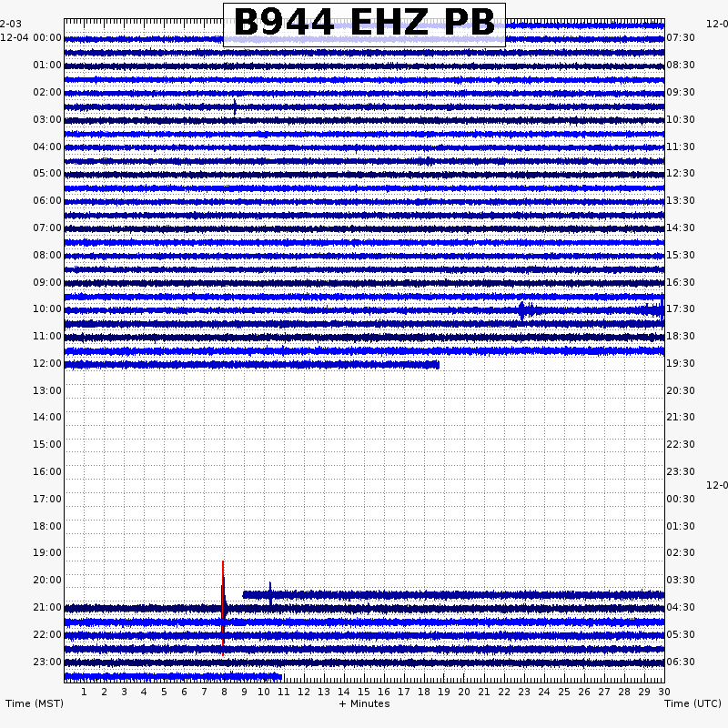Click the 07:30 UTC time label

click(681, 37)
